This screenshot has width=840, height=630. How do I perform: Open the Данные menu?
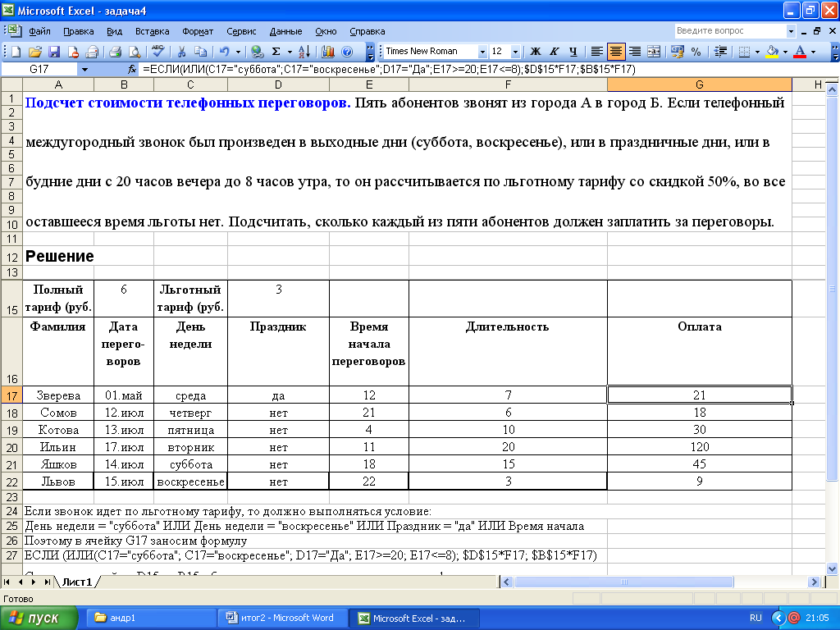[x=285, y=31]
